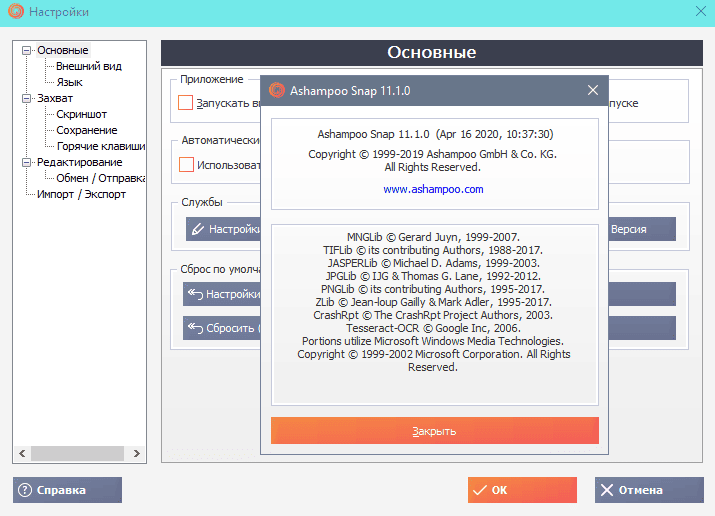The height and width of the screenshot is (516, 715).
Task: Close the Настройки window with X
Action: [701, 11]
